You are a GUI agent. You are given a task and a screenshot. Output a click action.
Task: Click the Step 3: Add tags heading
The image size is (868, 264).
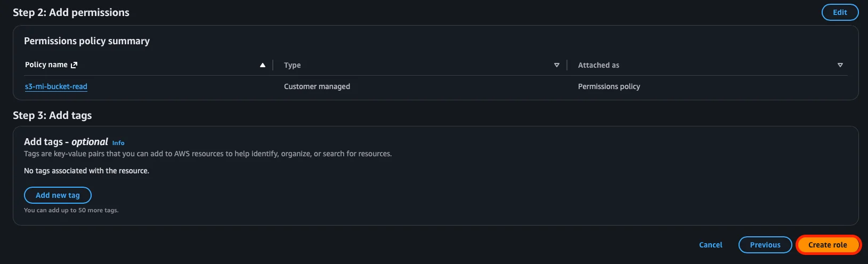pos(52,115)
